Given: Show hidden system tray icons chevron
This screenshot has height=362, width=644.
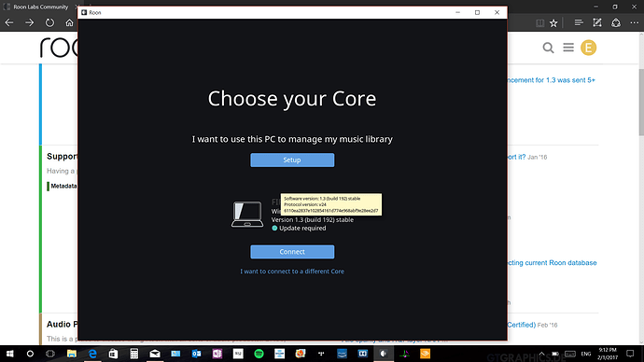Looking at the screenshot, I should (541, 354).
